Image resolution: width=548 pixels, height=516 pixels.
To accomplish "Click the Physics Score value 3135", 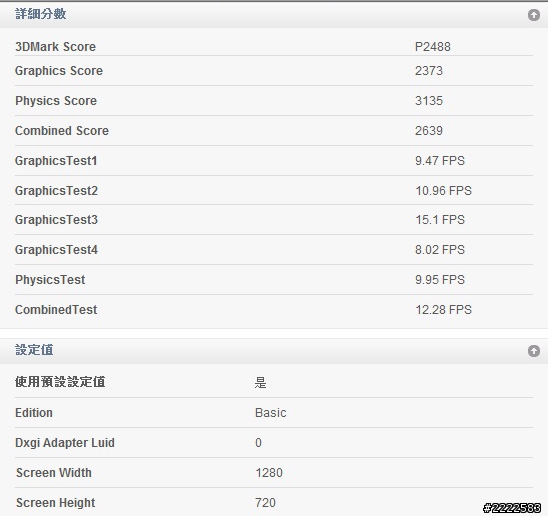I will [x=429, y=101].
